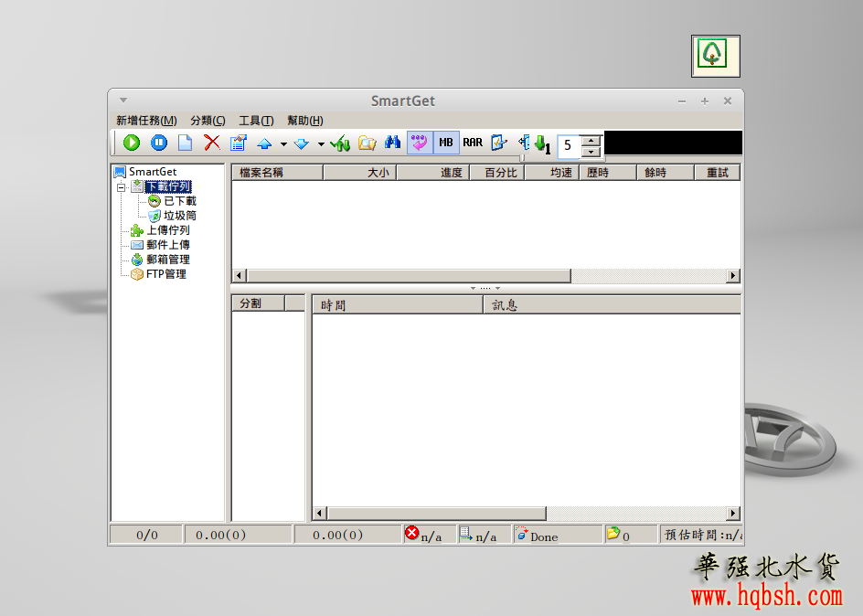Open the dropdown beside the up arrow

[283, 144]
